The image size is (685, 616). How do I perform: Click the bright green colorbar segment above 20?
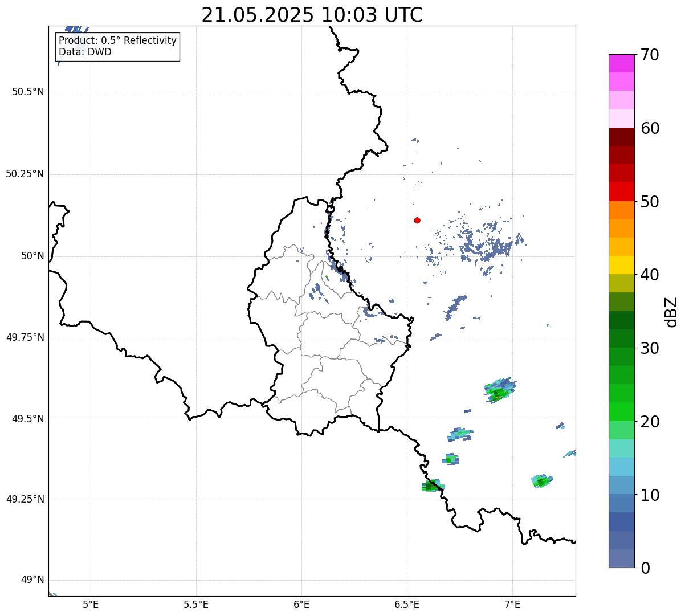pos(622,412)
